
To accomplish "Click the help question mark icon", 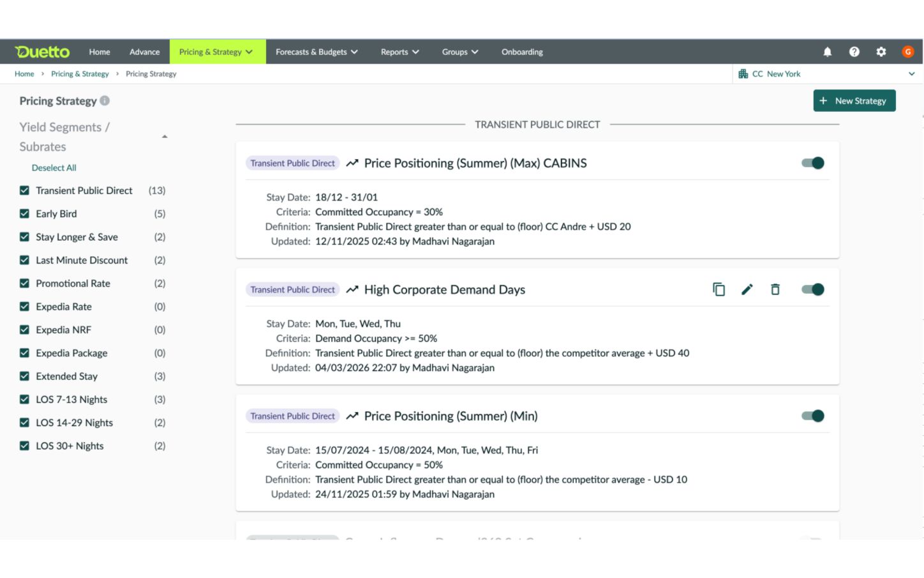I will 854,52.
